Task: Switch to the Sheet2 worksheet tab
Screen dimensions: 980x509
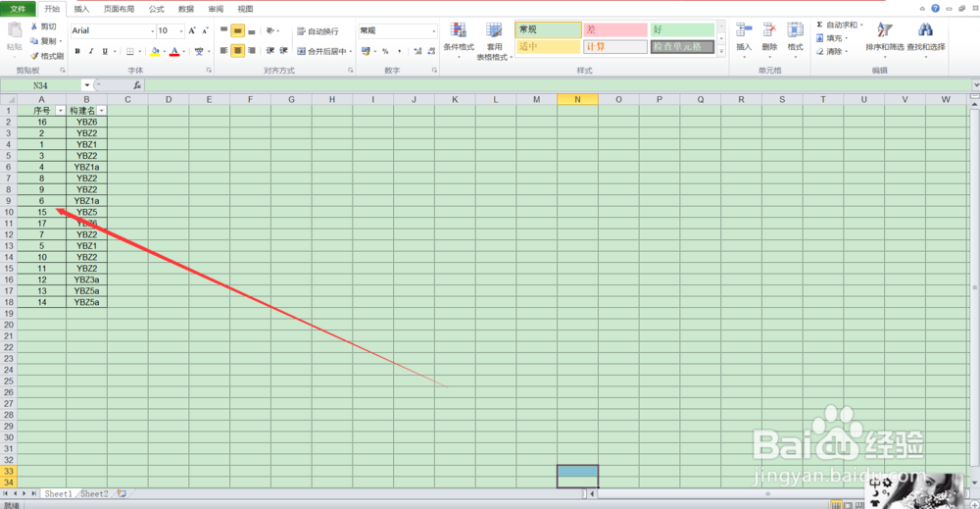Action: click(x=94, y=493)
